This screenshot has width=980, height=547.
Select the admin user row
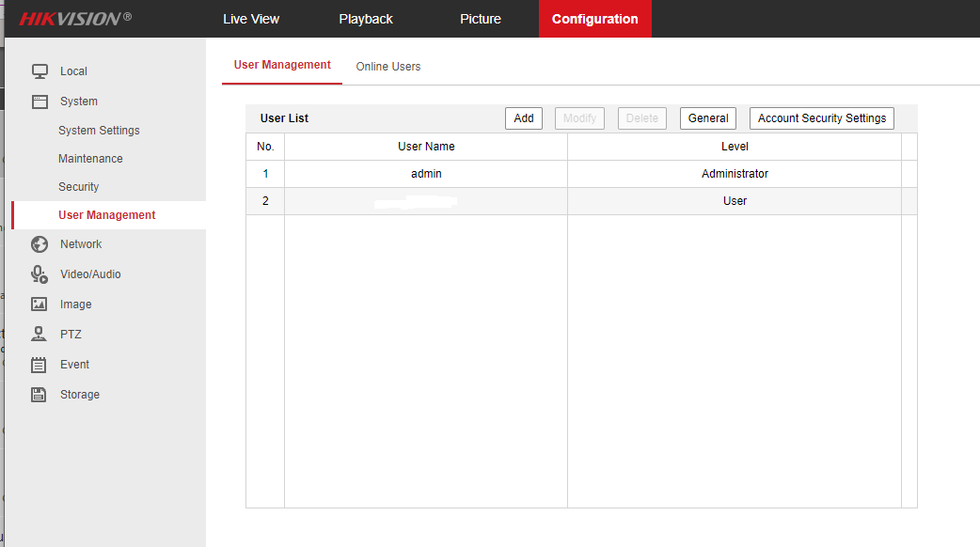click(x=426, y=174)
